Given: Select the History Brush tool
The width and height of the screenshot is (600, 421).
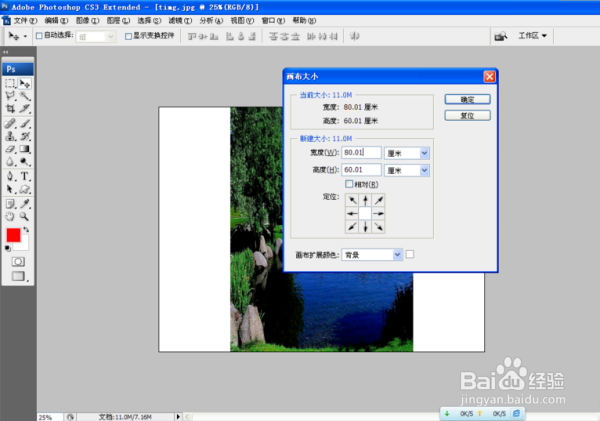Looking at the screenshot, I should [25, 136].
